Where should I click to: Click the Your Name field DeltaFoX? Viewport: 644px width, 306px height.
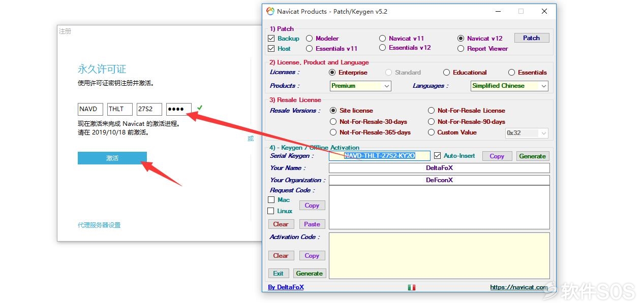coord(439,168)
